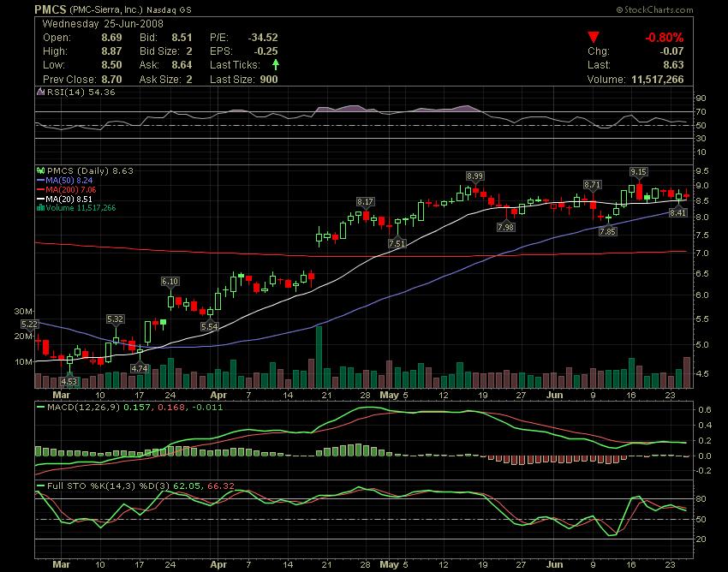The image size is (728, 572).
Task: Click the 8.17 price annotation
Action: click(365, 201)
